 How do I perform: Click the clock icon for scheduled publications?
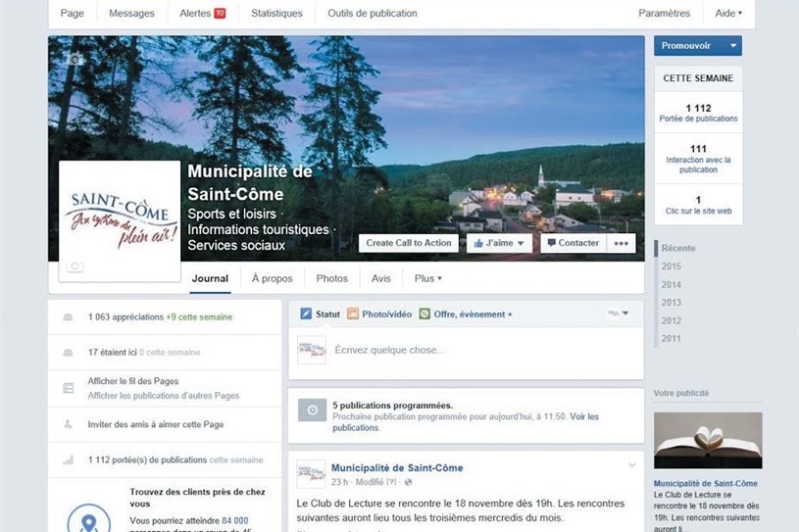click(313, 411)
